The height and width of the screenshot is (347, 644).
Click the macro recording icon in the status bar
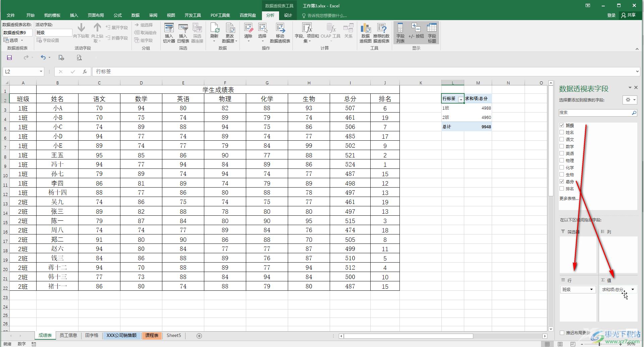pos(34,344)
